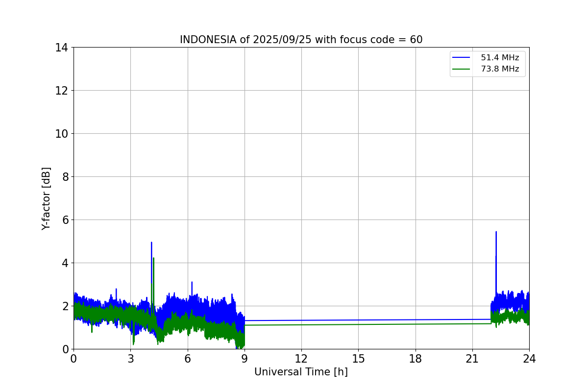Screen dimensions: 588x392
Task: Click the 'Y-factor [dB]' axis label
Action: pyautogui.click(x=46, y=198)
